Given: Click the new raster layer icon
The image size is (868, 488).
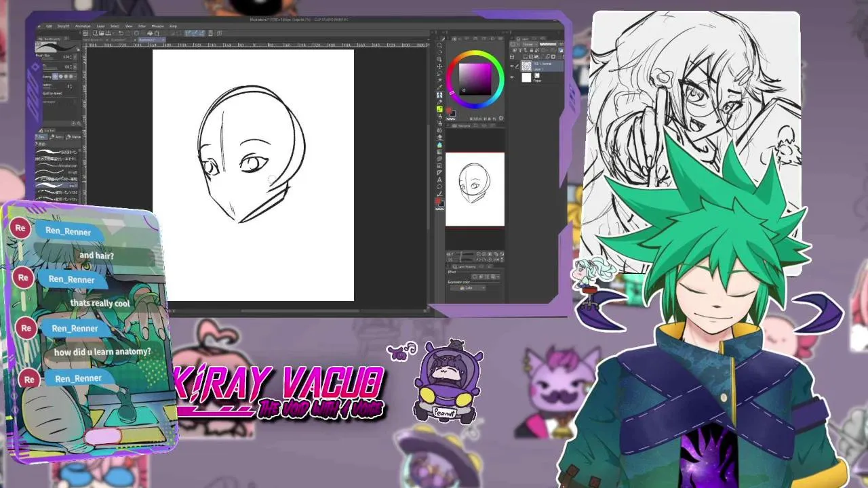Looking at the screenshot, I should tap(525, 56).
